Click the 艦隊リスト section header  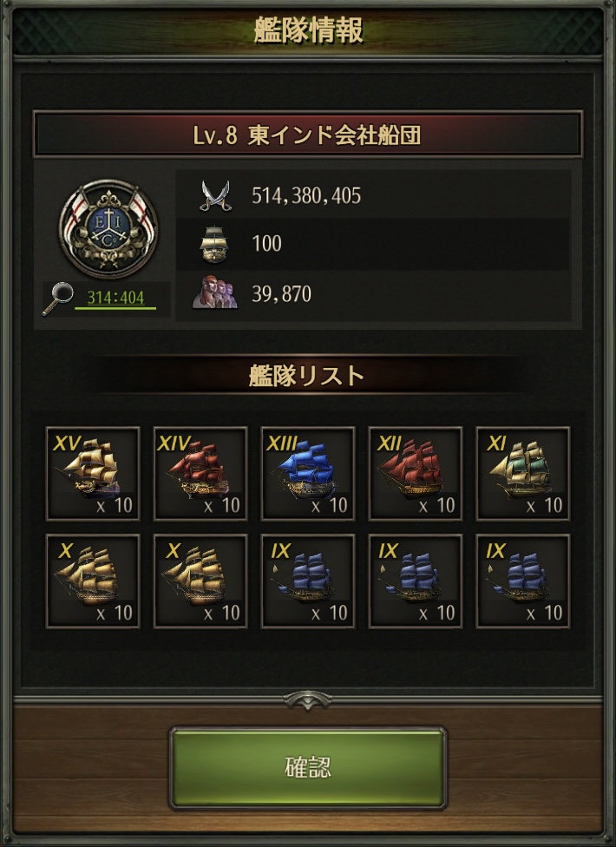click(306, 376)
